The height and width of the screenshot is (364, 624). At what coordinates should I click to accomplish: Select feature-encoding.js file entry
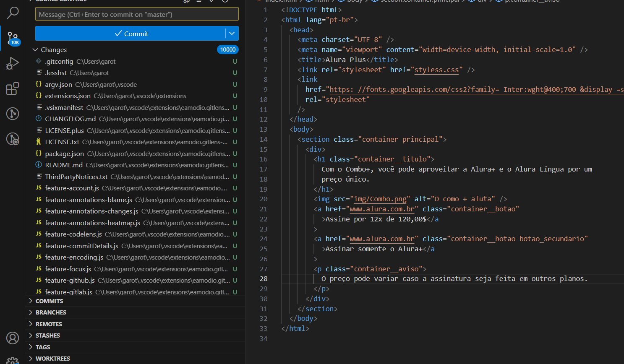click(x=135, y=257)
